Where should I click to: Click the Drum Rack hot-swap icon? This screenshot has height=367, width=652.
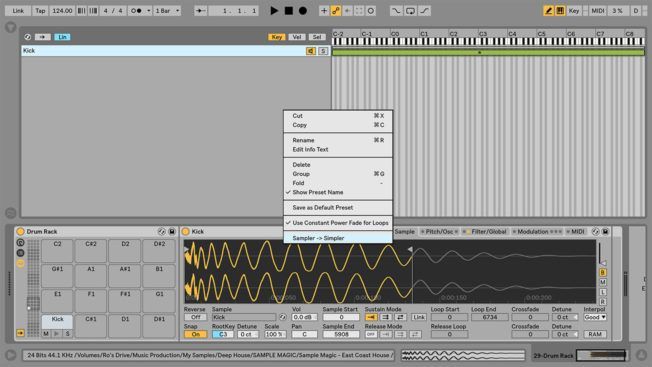pyautogui.click(x=161, y=232)
